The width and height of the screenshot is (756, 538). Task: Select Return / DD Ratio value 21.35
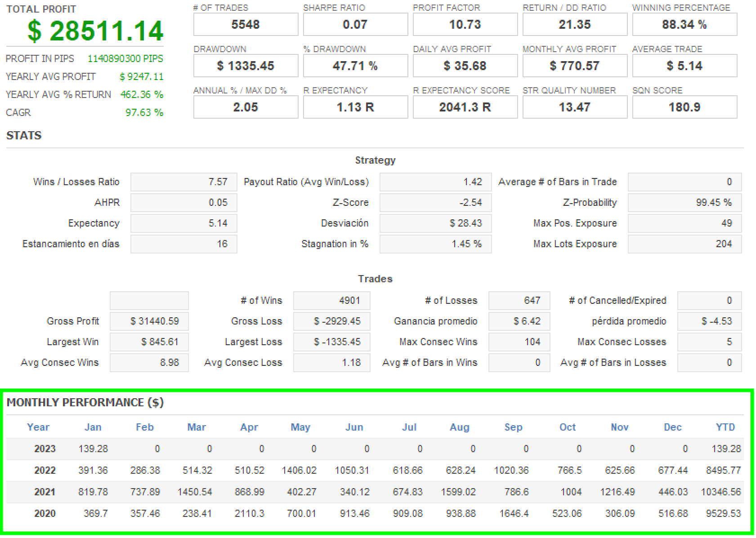coord(575,24)
